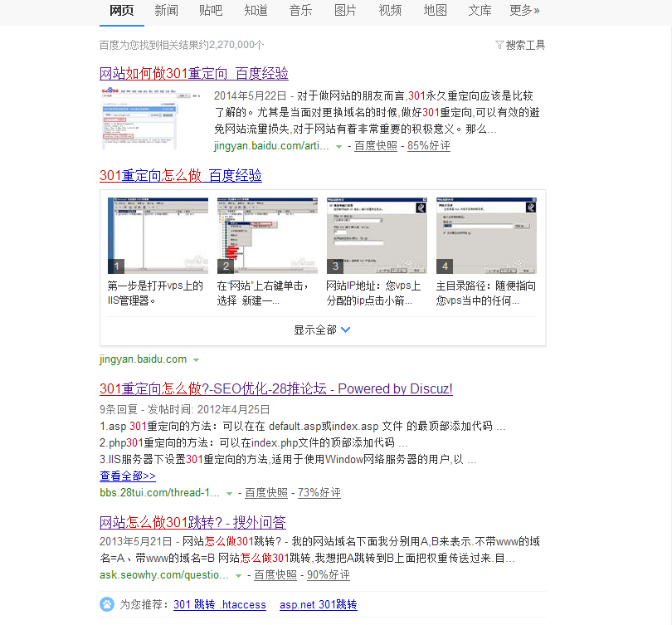672x625 pixels.
Task: Open step 1 IIS manager thumbnail
Action: click(158, 235)
